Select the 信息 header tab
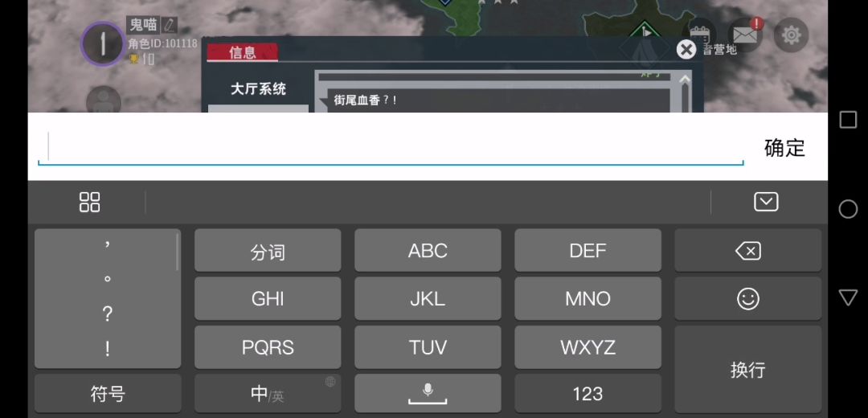Image resolution: width=868 pixels, height=418 pixels. pyautogui.click(x=243, y=53)
